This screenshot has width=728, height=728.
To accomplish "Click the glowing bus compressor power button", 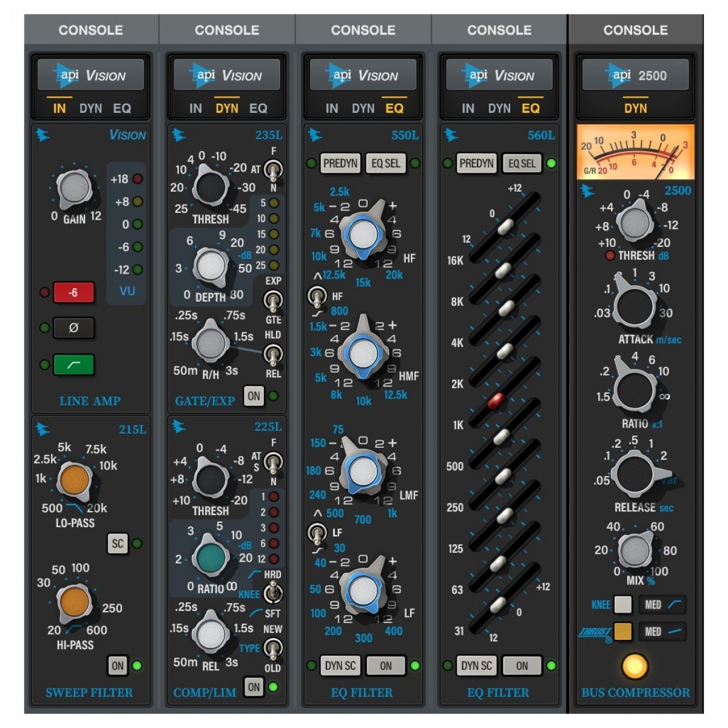I will click(x=635, y=666).
